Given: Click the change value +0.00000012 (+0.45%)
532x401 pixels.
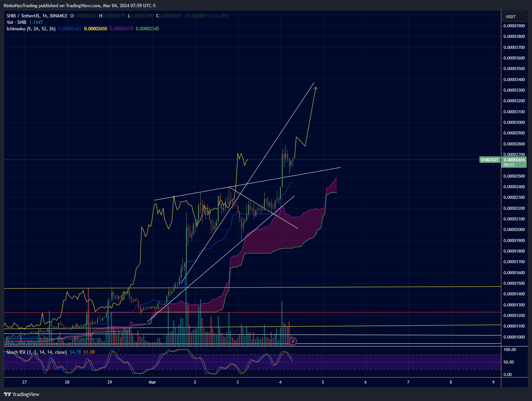Looking at the screenshot, I should point(207,16).
